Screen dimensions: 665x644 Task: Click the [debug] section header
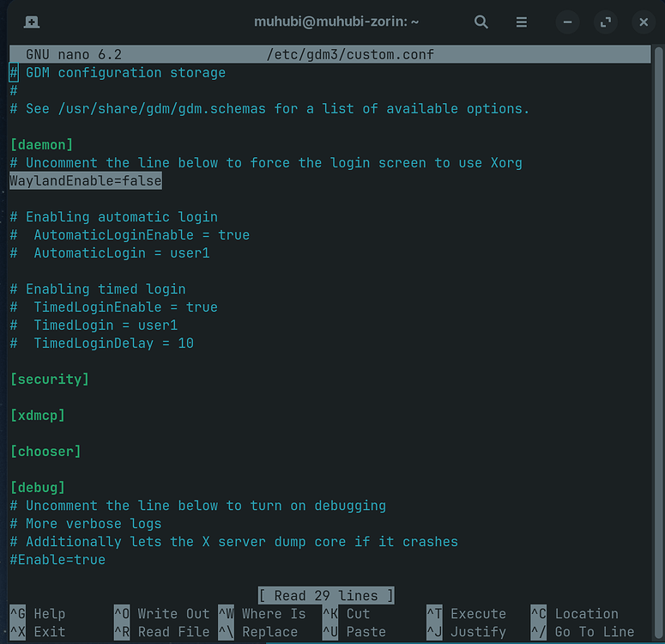point(38,488)
